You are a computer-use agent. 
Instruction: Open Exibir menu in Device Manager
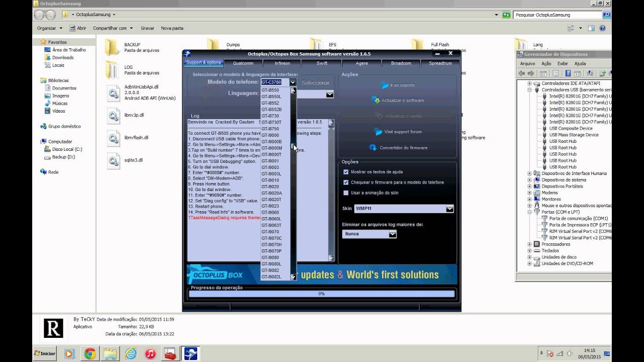(x=562, y=64)
